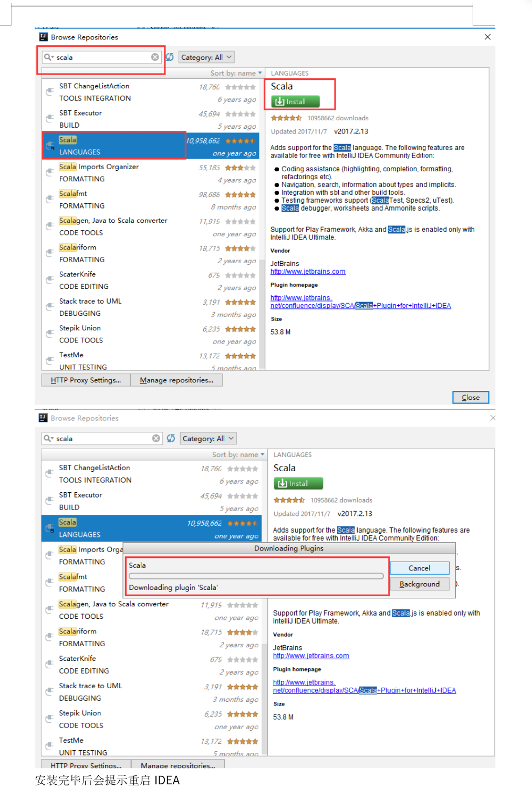This screenshot has width=532, height=788.
Task: Send plugin download to Background
Action: point(419,584)
